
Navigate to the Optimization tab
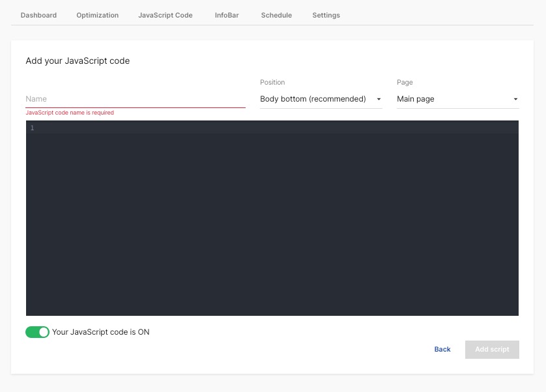(x=97, y=14)
